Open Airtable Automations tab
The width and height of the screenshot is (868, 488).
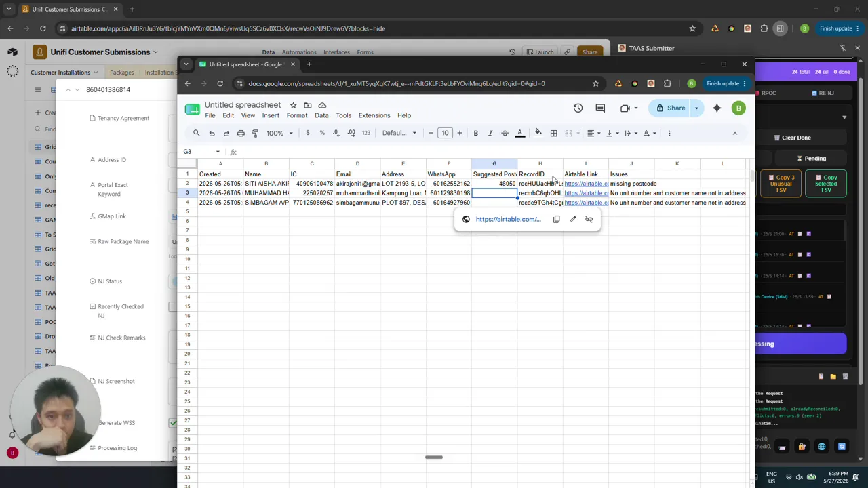[299, 52]
